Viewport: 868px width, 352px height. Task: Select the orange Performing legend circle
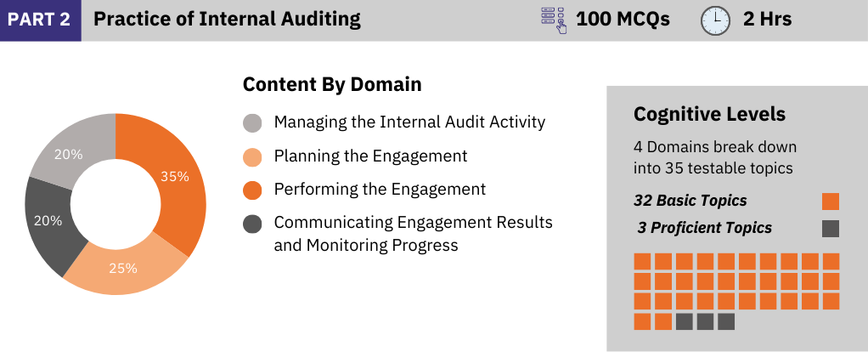tap(252, 190)
